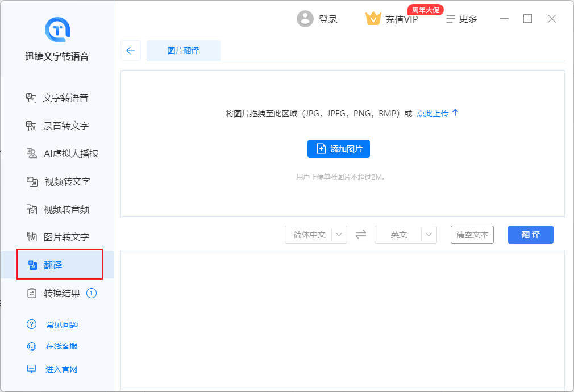Expand the 简体中文 source language dropdown
574x392 pixels.
point(339,235)
